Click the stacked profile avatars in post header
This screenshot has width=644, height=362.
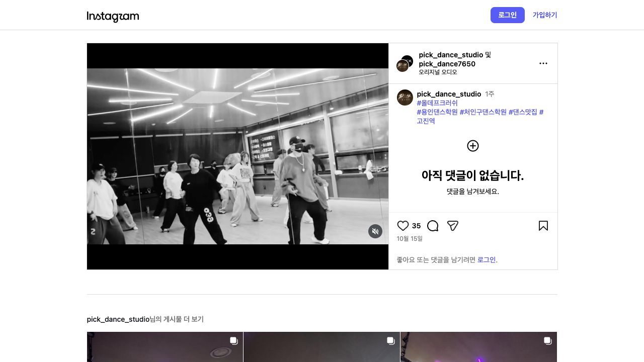(405, 63)
